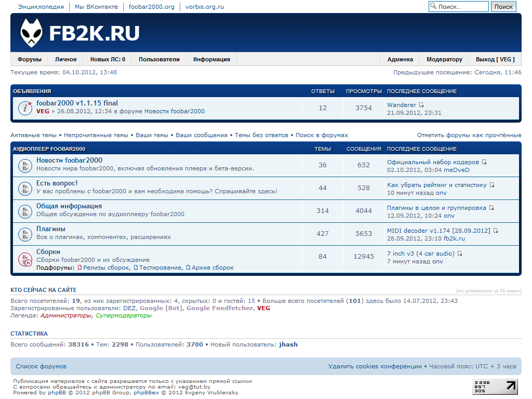The width and height of the screenshot is (532, 399).
Task: Click the red forum icon beside Сборки
Action: tap(25, 259)
